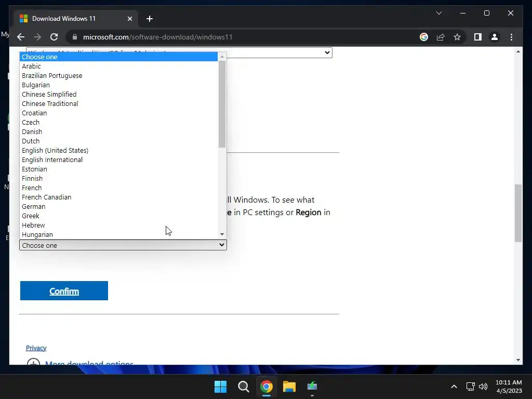The height and width of the screenshot is (399, 532).
Task: View site security lock information
Action: (x=75, y=37)
